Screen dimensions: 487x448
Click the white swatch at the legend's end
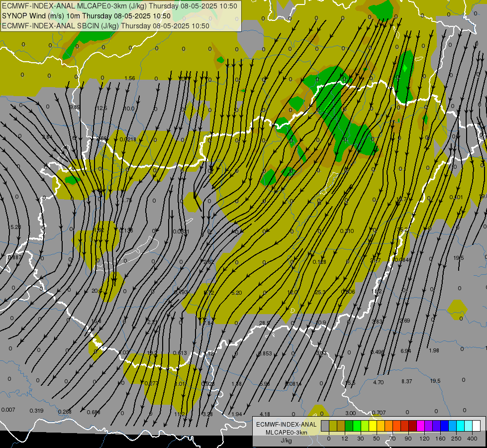[476, 426]
